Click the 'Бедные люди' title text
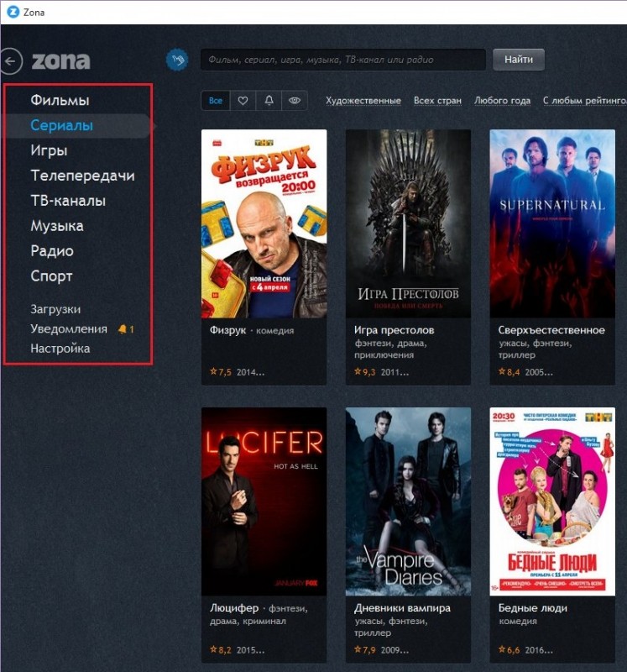The image size is (627, 672). point(533,608)
